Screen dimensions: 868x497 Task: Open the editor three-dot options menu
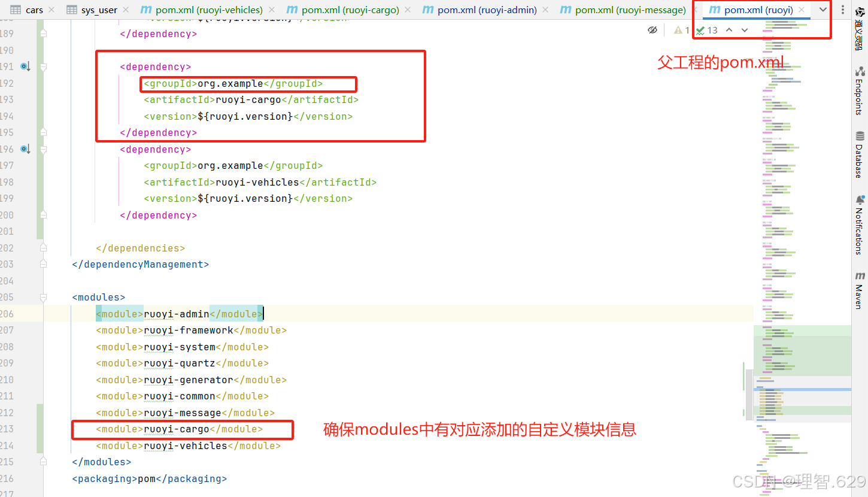coord(843,10)
